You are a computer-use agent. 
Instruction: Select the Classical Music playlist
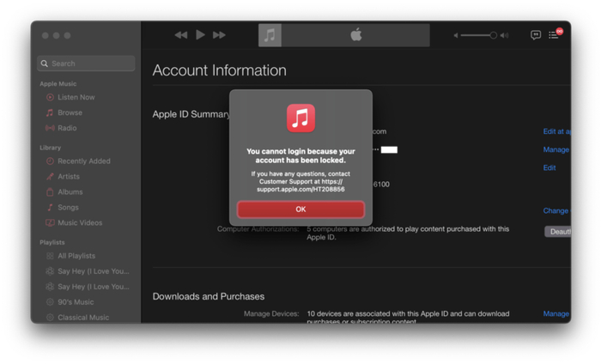83,318
